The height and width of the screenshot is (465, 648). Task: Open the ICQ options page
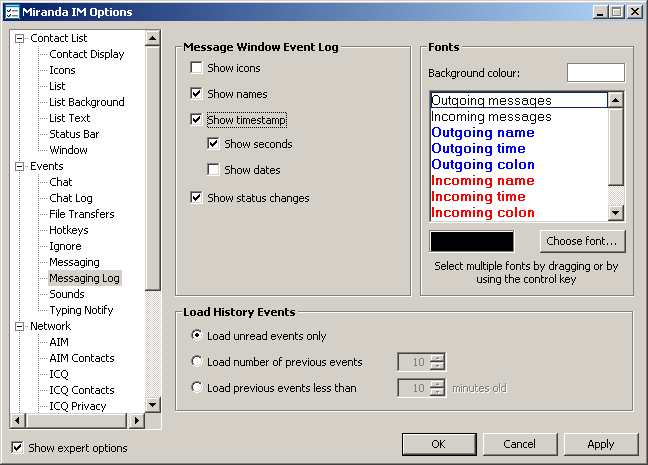click(x=59, y=374)
